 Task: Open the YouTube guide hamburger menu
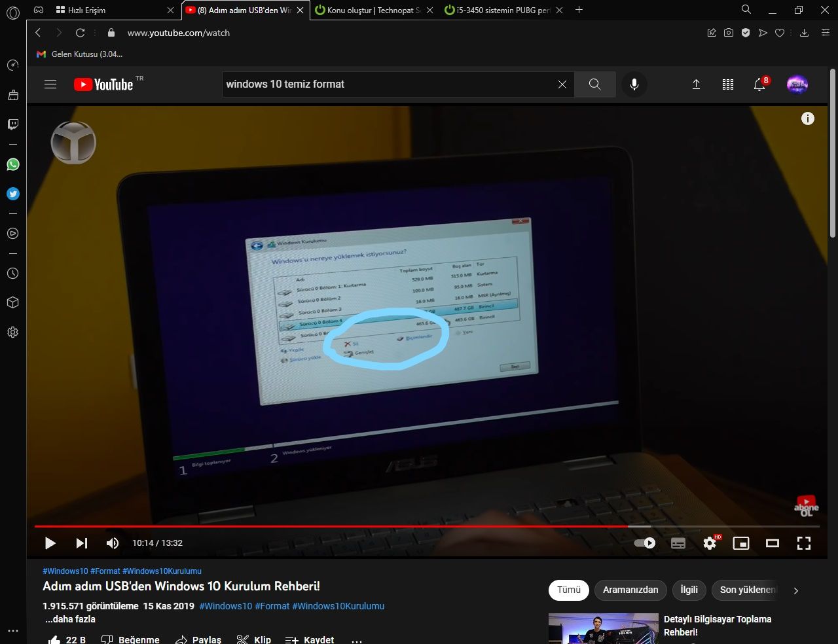(50, 84)
